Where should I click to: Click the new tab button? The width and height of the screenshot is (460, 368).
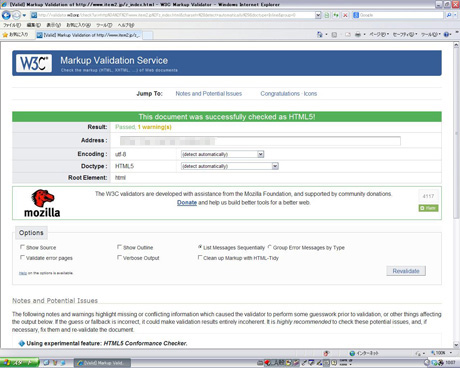(x=148, y=35)
